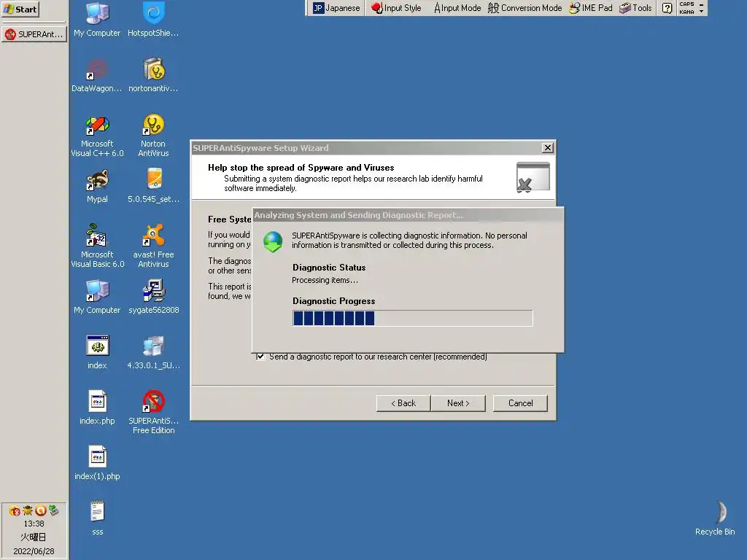Viewport: 747px width, 560px height.
Task: Click the 'Diagnostic Status' heading
Action: (x=329, y=268)
